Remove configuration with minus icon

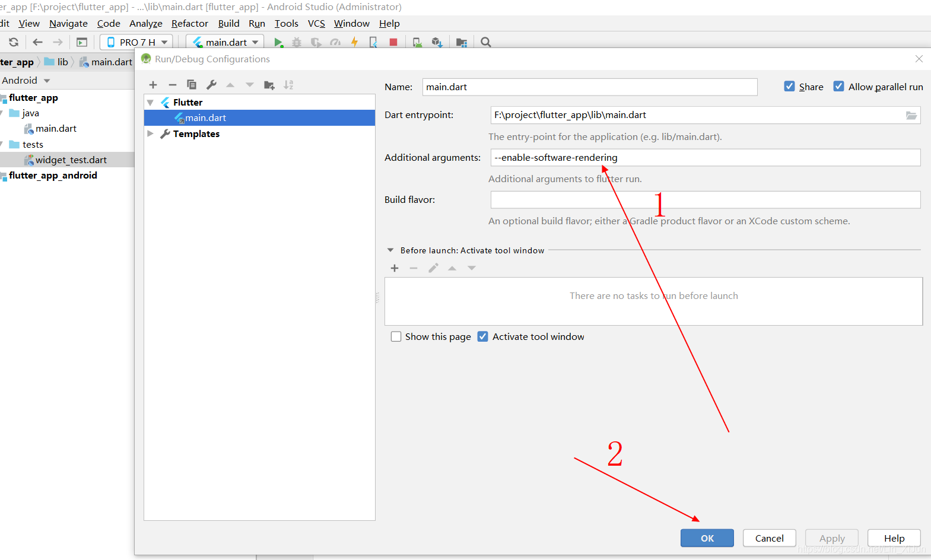click(x=173, y=85)
